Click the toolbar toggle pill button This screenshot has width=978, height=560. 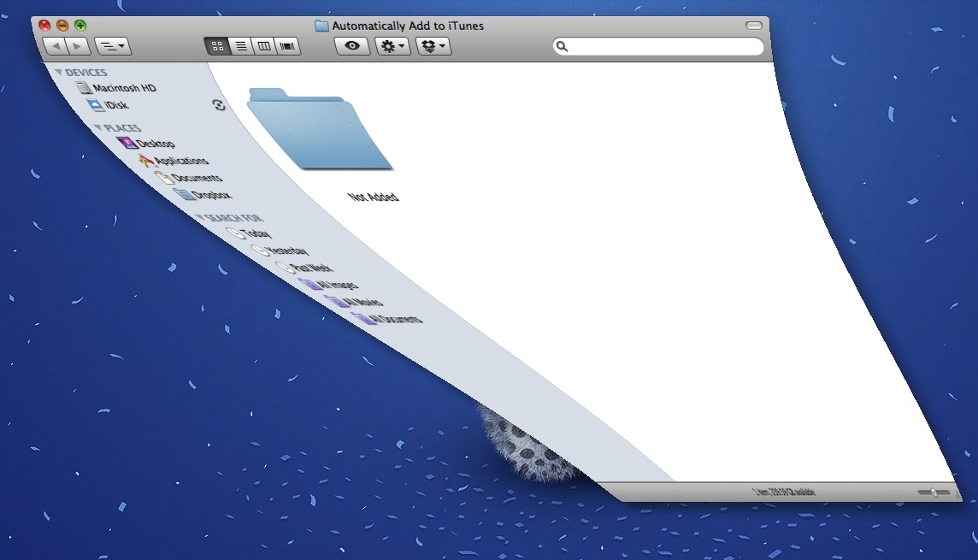753,26
